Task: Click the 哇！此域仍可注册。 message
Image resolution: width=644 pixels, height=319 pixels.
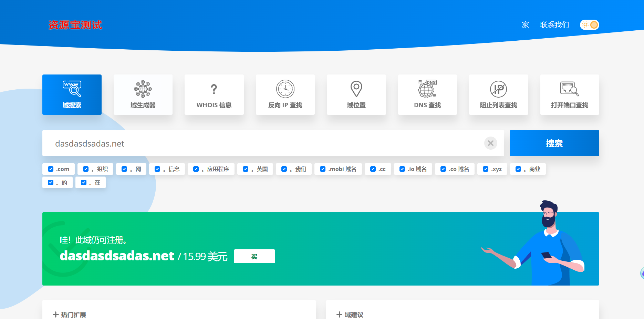Action: 93,240
